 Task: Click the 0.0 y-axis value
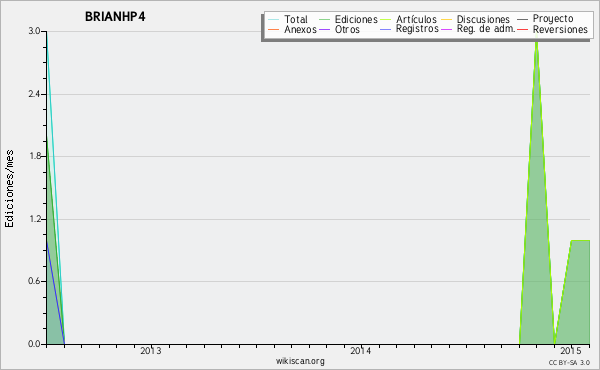[34, 344]
